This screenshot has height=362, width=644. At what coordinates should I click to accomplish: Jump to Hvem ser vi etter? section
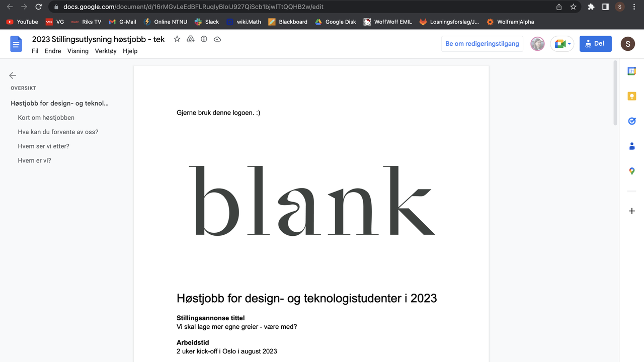pyautogui.click(x=43, y=146)
